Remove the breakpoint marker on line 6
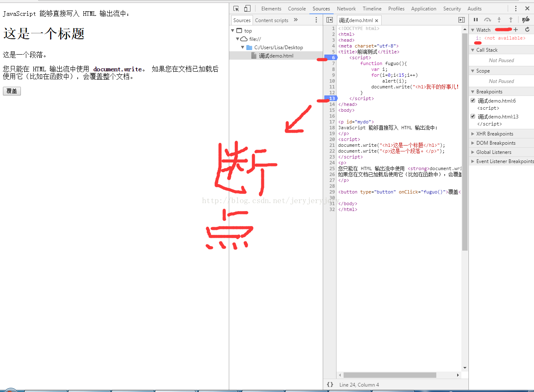 (331, 58)
